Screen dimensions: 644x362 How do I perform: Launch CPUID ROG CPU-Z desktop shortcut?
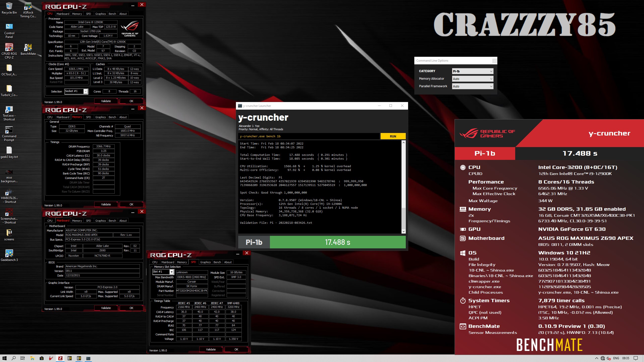(x=9, y=51)
